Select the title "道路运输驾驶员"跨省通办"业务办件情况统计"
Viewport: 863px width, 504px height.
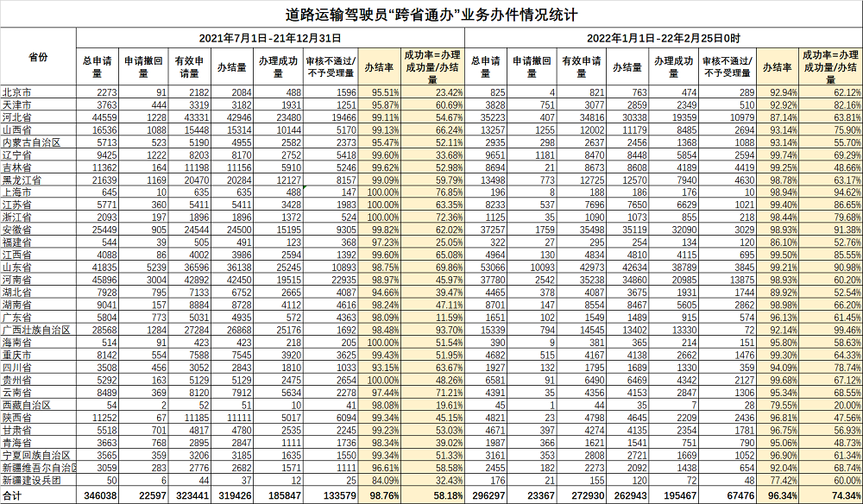pyautogui.click(x=431, y=15)
